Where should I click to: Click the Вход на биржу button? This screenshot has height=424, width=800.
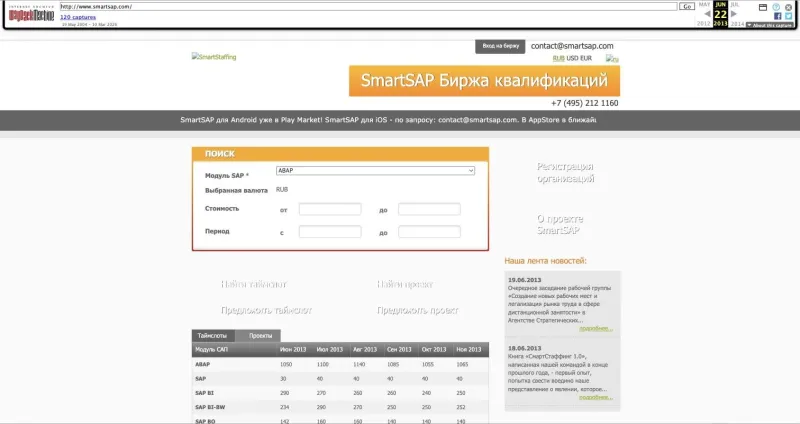click(x=501, y=46)
